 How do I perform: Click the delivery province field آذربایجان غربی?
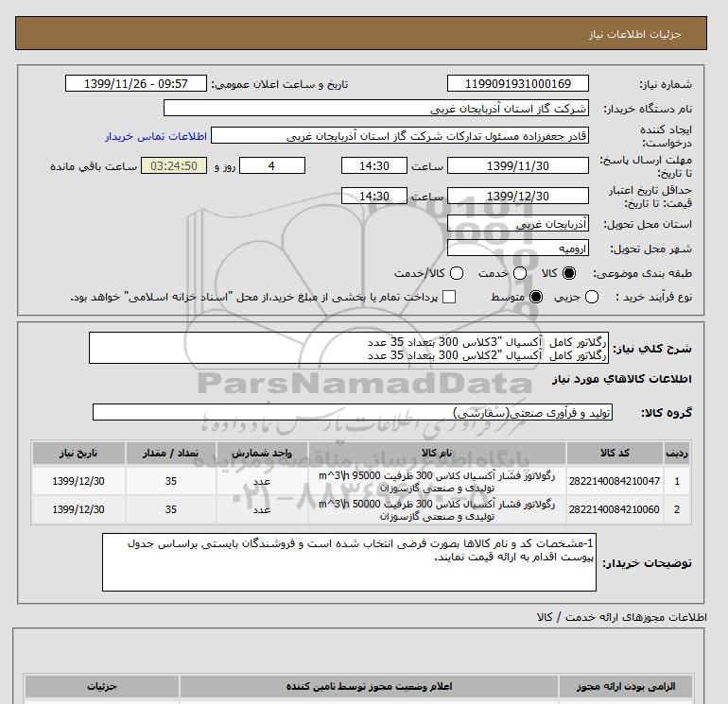coord(518,224)
